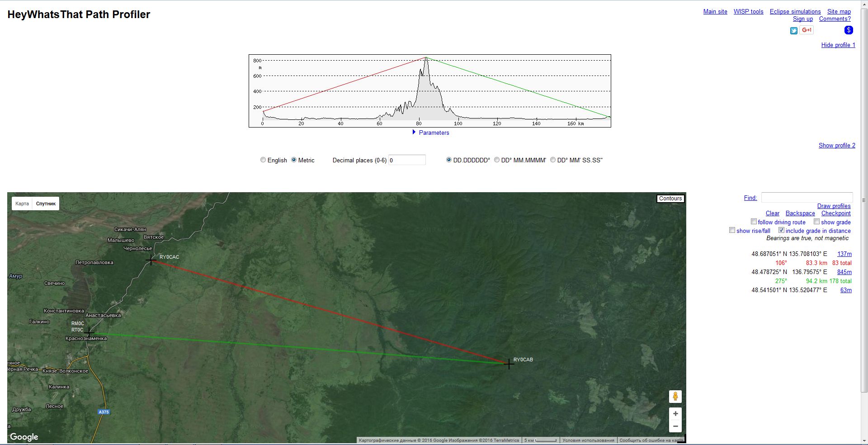Screen dimensions: 868x445
Task: Click the Clear link
Action: pyautogui.click(x=773, y=213)
